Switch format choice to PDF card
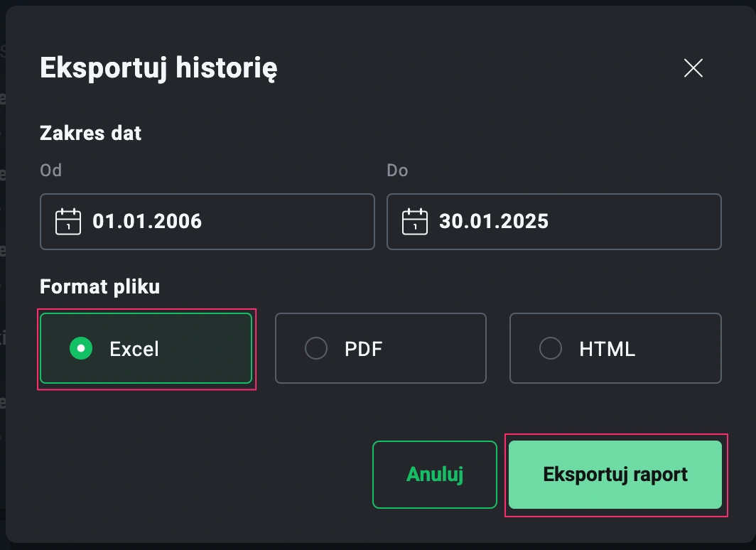 coord(380,348)
